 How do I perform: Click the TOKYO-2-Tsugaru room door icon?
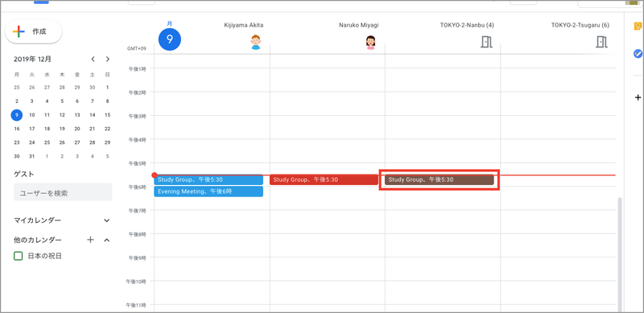pos(601,42)
